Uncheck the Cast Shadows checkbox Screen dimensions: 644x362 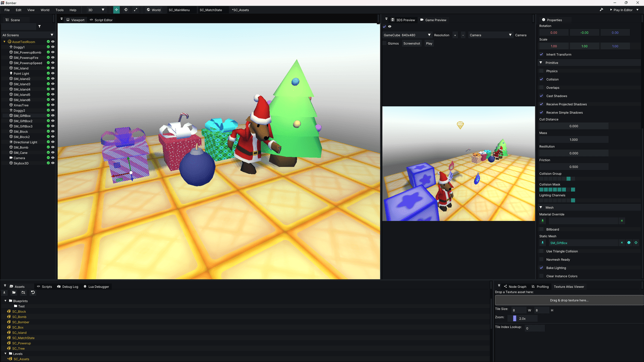[541, 96]
